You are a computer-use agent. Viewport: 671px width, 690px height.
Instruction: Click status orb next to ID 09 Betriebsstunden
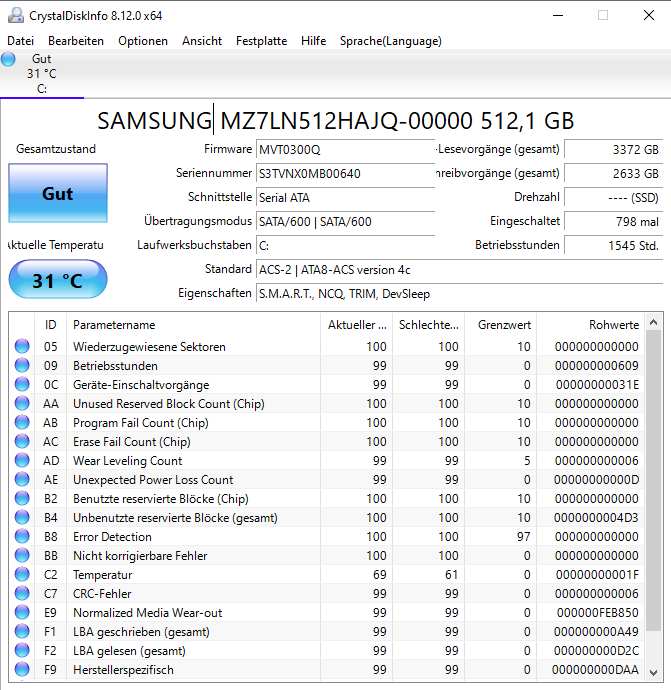click(22, 365)
